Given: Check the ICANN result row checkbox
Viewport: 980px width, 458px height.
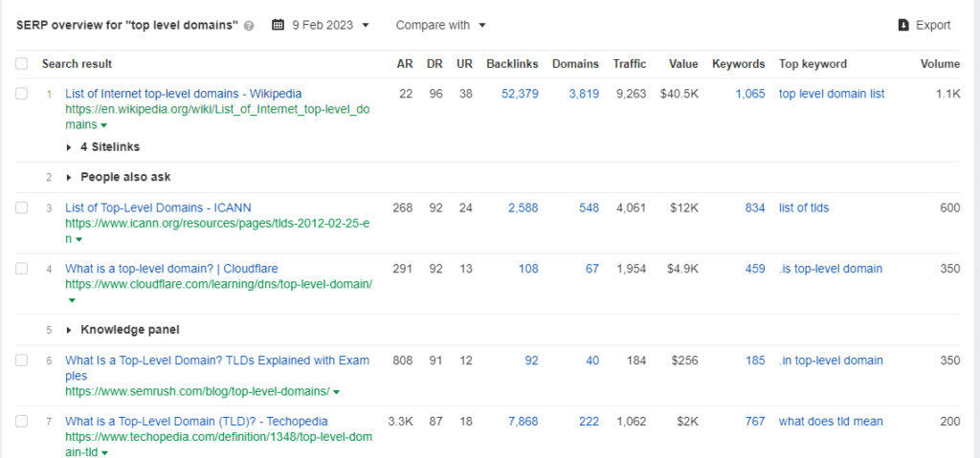Looking at the screenshot, I should point(22,208).
